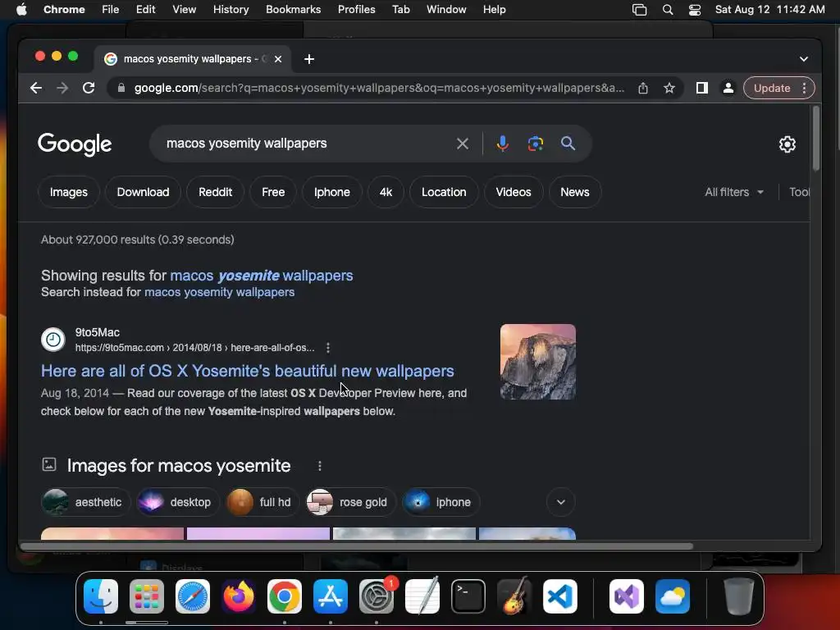Open Launchpad from the Dock
The width and height of the screenshot is (840, 630).
[147, 596]
